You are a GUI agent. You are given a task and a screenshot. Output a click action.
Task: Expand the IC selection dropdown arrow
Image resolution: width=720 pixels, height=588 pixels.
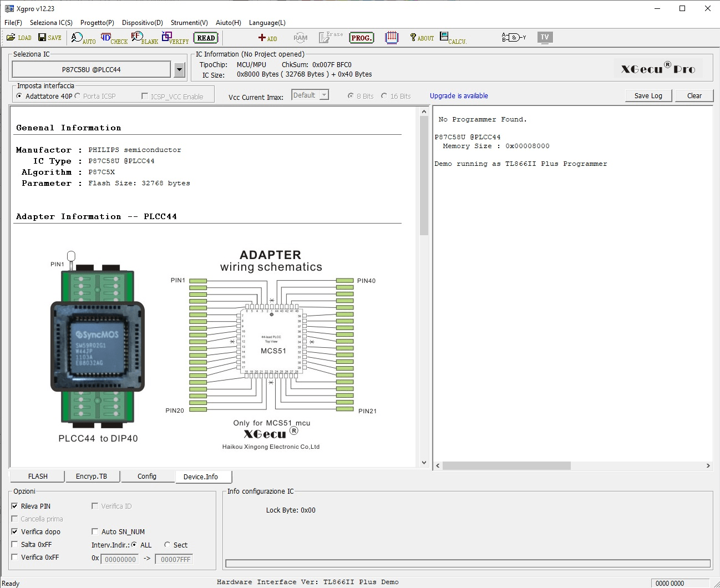(x=179, y=70)
